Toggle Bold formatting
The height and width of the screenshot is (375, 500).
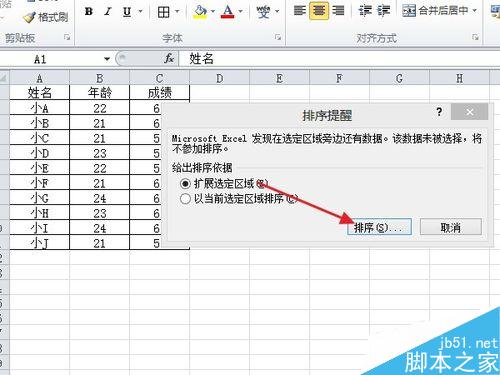(x=89, y=12)
